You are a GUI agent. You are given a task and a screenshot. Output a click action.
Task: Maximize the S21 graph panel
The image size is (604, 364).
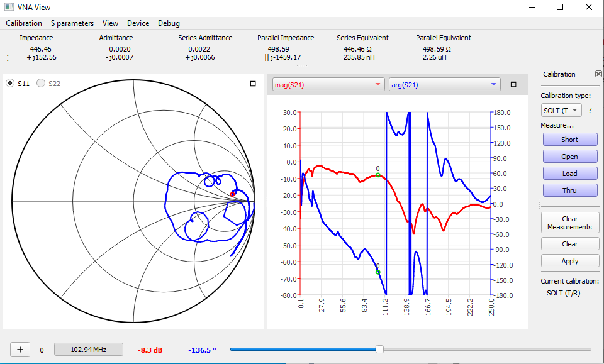pyautogui.click(x=513, y=84)
